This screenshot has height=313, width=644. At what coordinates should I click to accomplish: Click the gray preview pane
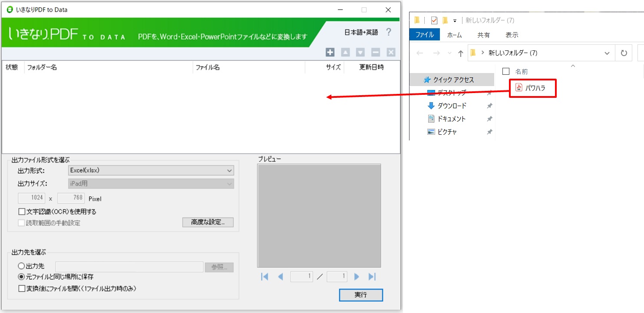pos(319,216)
